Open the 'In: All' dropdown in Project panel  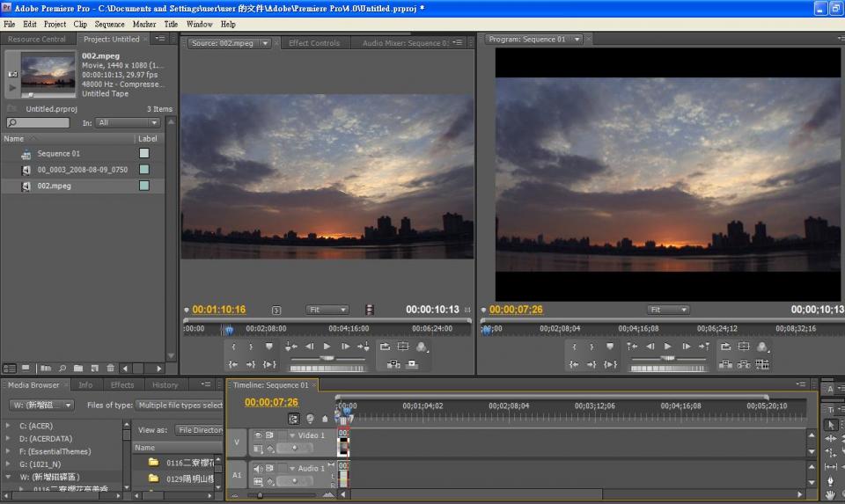[x=128, y=123]
